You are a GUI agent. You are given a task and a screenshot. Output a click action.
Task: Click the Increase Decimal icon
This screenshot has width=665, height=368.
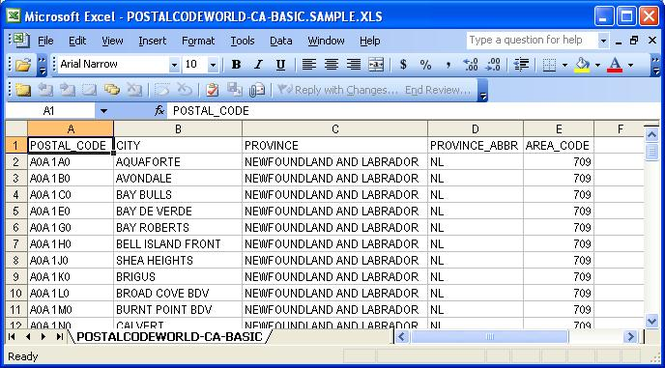pyautogui.click(x=470, y=64)
